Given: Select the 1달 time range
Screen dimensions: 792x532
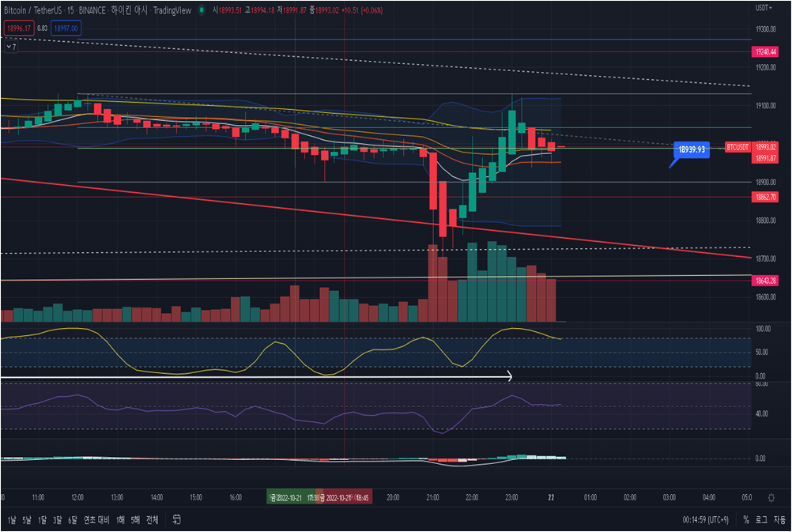Looking at the screenshot, I should click(42, 519).
